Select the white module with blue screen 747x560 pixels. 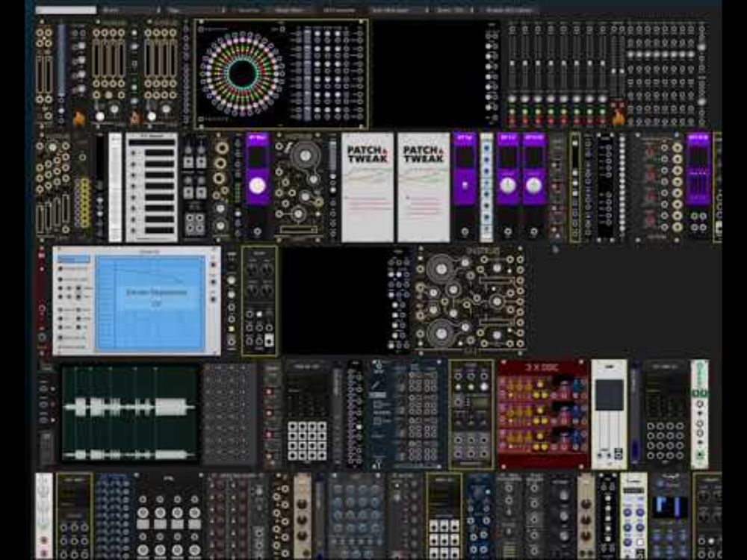pyautogui.click(x=137, y=301)
